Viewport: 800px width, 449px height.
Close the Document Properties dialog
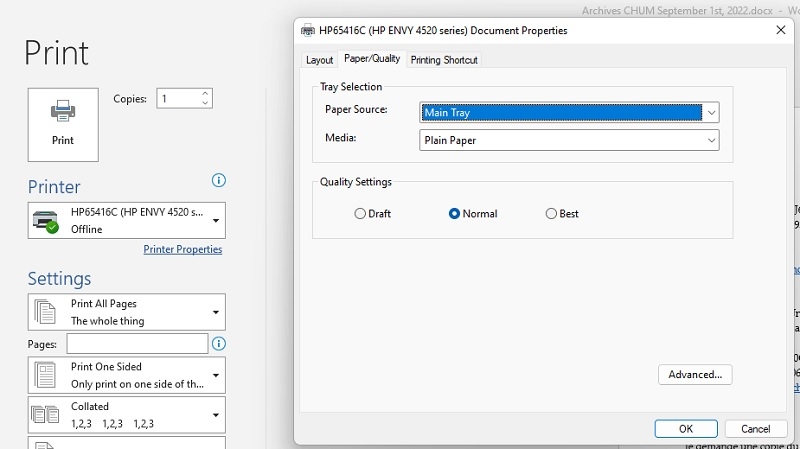click(x=781, y=30)
